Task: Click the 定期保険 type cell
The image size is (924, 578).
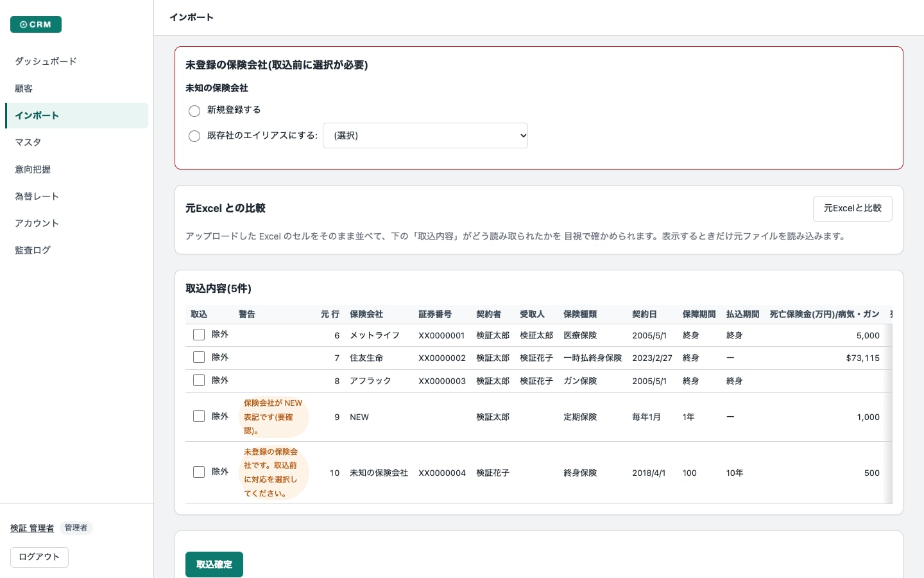Action: (580, 417)
